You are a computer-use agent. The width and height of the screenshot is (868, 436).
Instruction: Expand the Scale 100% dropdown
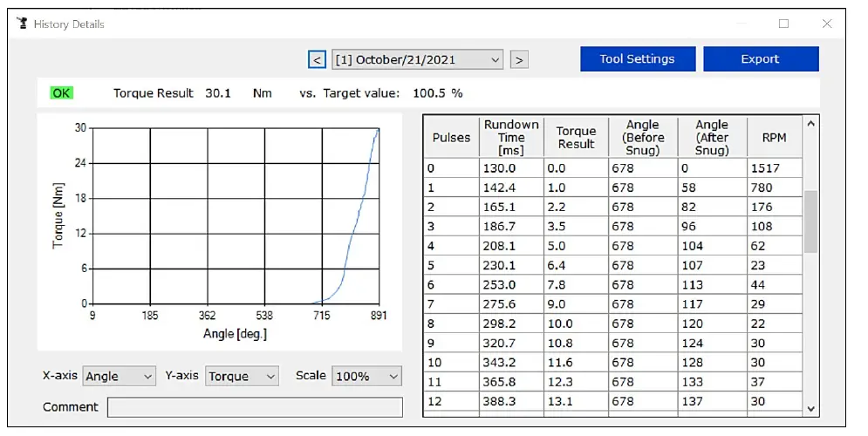(x=366, y=377)
